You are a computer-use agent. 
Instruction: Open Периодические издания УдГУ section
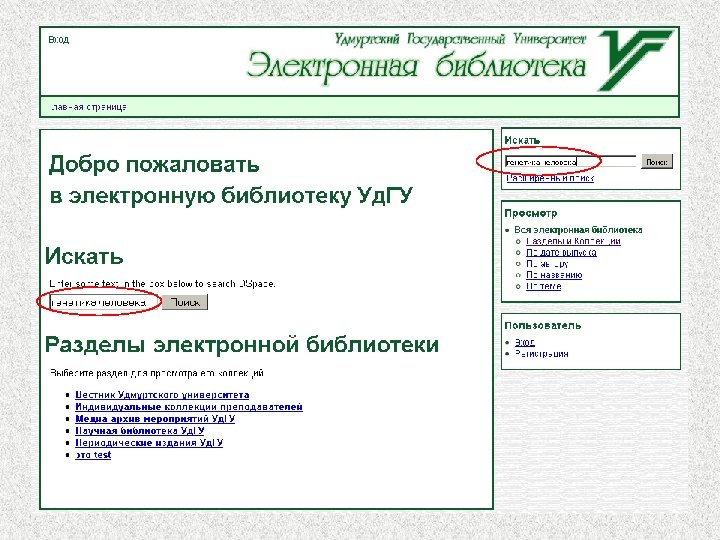click(x=149, y=443)
